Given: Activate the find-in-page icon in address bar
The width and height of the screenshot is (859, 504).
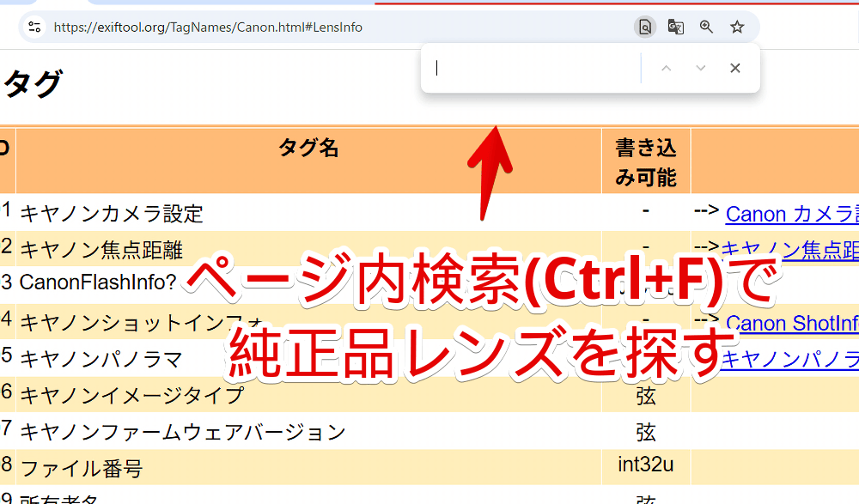Looking at the screenshot, I should point(645,27).
